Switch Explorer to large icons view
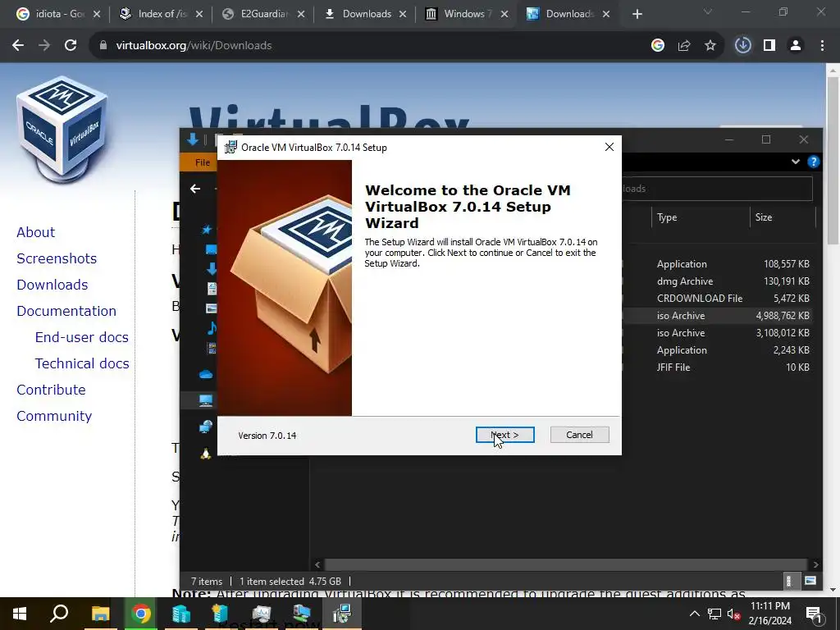 (x=810, y=581)
